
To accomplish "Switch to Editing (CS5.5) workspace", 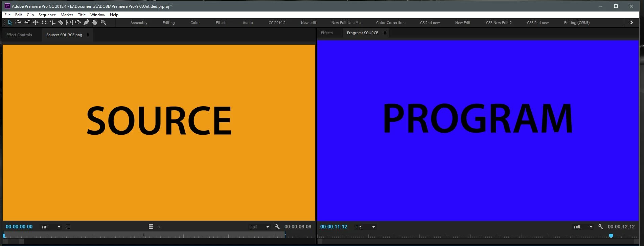I will point(577,23).
